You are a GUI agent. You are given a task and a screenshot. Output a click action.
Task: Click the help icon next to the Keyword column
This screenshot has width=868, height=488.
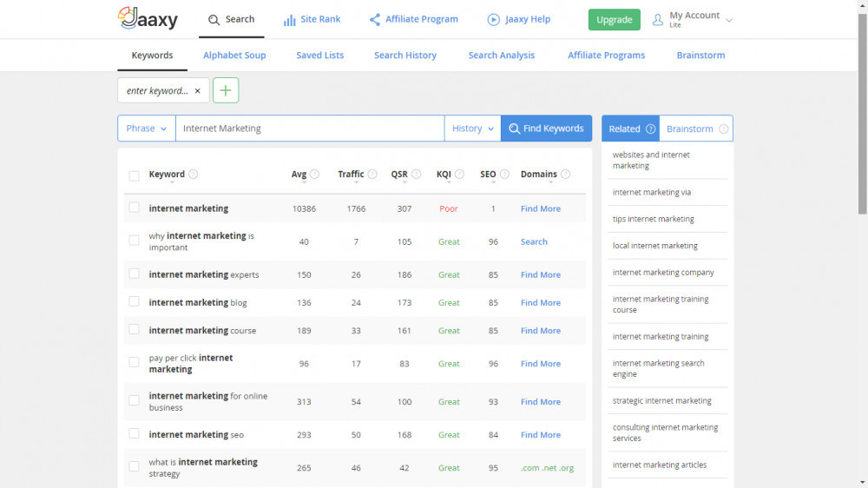[x=193, y=174]
